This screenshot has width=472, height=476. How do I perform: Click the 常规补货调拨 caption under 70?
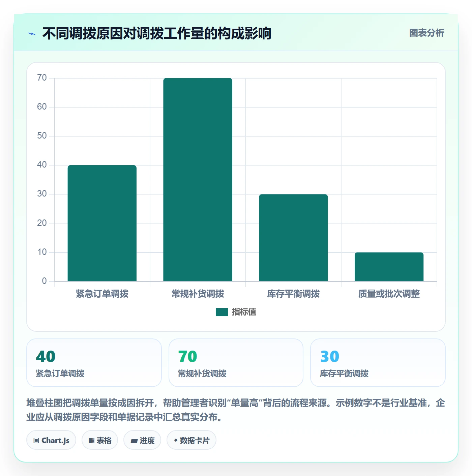point(202,374)
